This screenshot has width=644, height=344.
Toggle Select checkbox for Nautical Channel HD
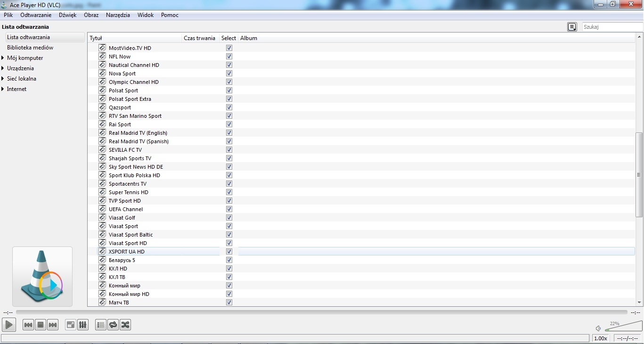[x=229, y=65]
